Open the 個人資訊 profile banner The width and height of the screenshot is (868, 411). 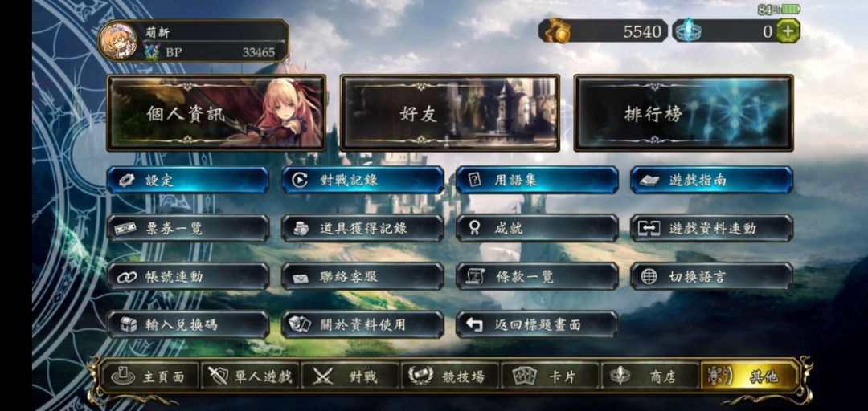pyautogui.click(x=216, y=113)
